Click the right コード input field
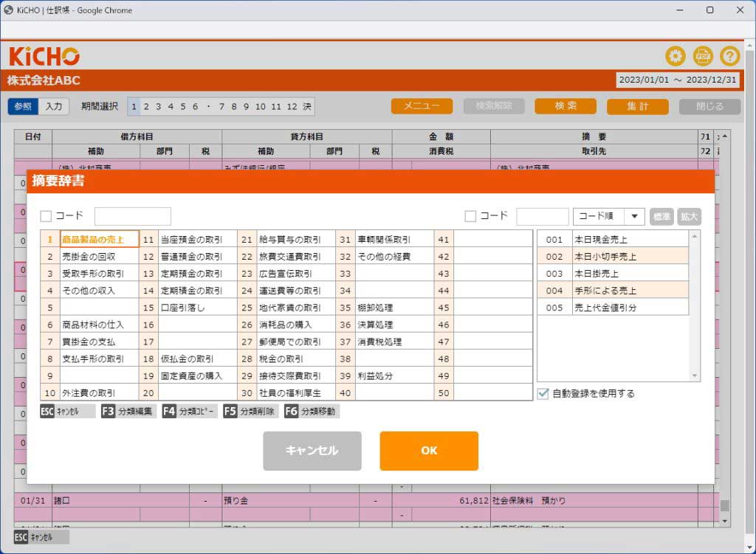The width and height of the screenshot is (756, 554). pyautogui.click(x=543, y=216)
